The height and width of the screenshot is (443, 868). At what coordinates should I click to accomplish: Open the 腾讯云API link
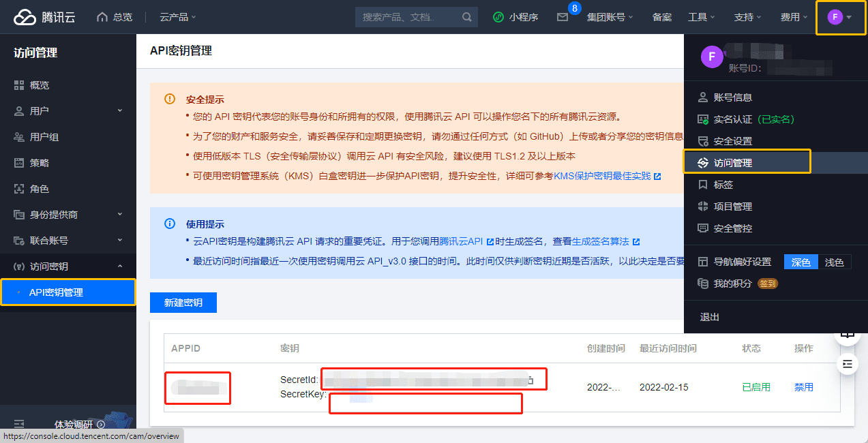coord(466,241)
